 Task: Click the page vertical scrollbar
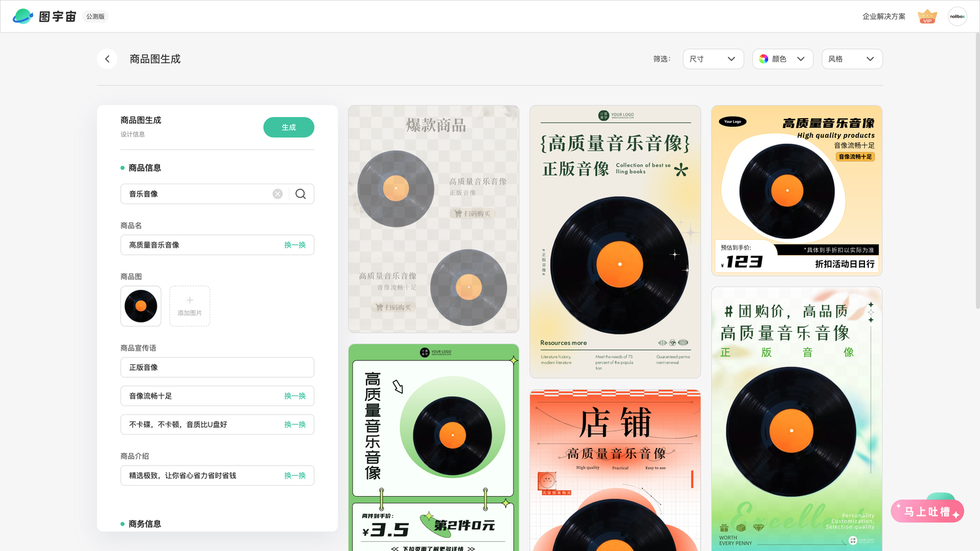(x=977, y=170)
